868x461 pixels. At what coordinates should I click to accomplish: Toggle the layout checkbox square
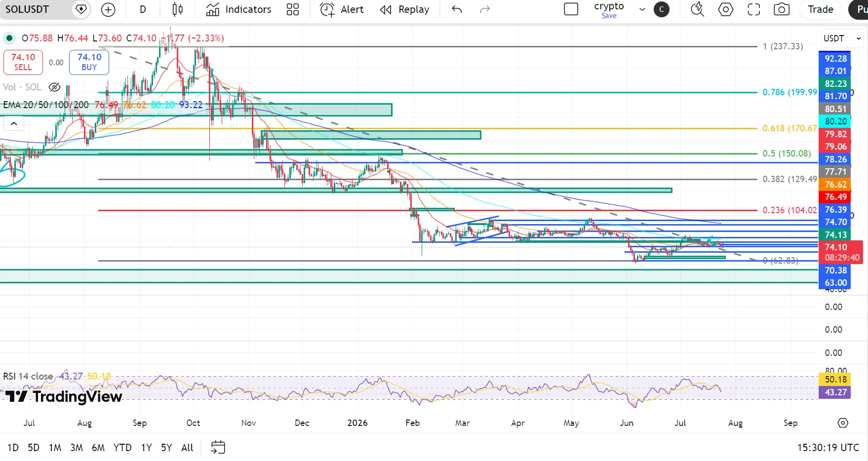pyautogui.click(x=571, y=9)
